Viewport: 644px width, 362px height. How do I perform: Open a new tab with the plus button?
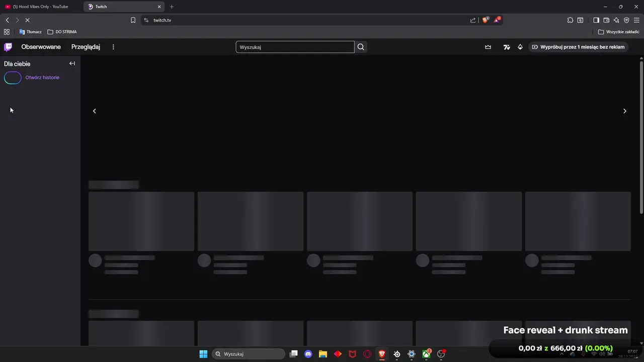[172, 7]
